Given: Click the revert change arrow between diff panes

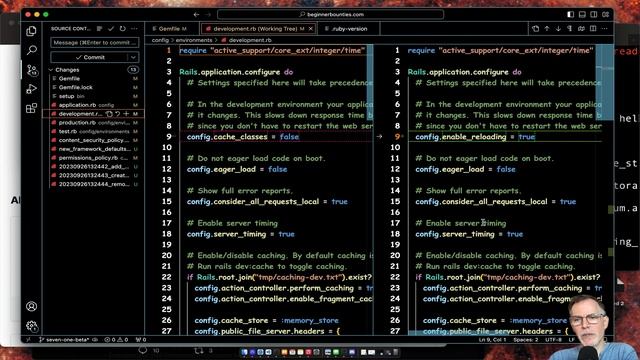Looking at the screenshot, I should pos(379,136).
